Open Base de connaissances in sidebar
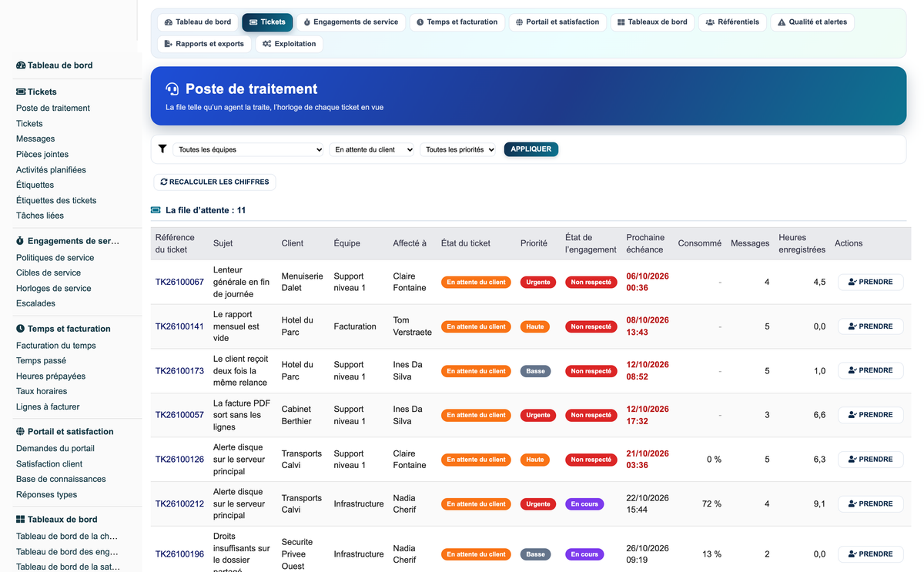Screen dimensions: 924x572 pyautogui.click(x=61, y=480)
